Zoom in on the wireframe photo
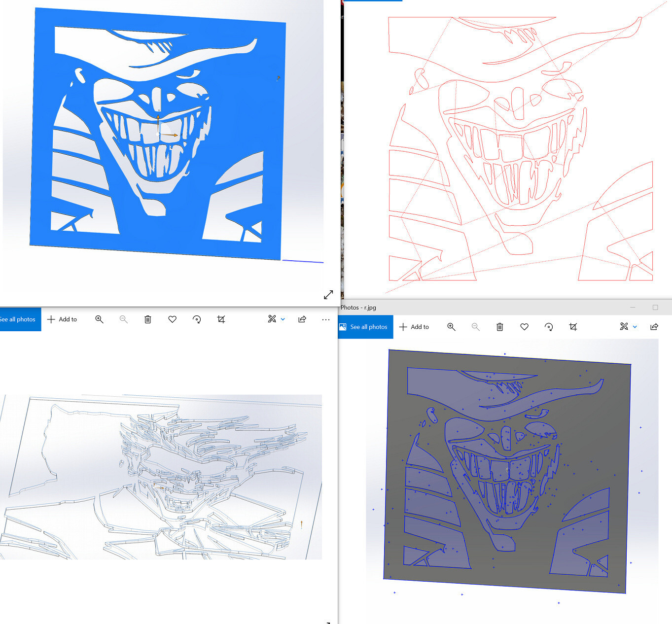 pos(99,319)
